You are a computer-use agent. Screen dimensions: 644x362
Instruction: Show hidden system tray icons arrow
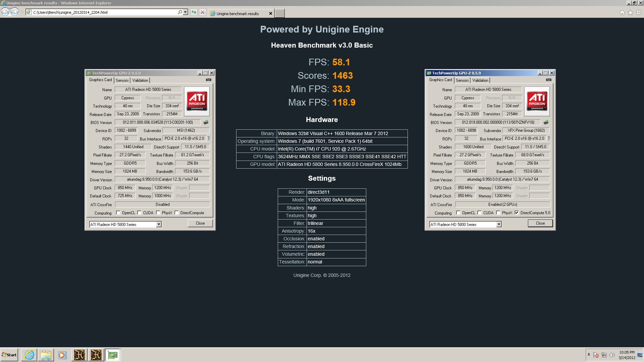coord(589,355)
